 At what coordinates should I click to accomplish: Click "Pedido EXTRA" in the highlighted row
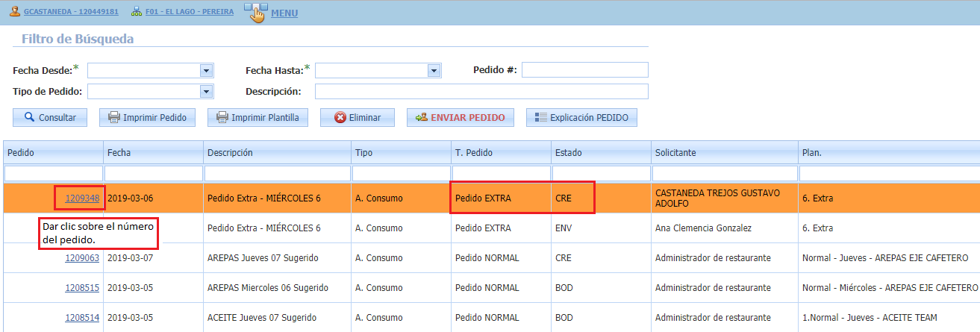pos(482,198)
